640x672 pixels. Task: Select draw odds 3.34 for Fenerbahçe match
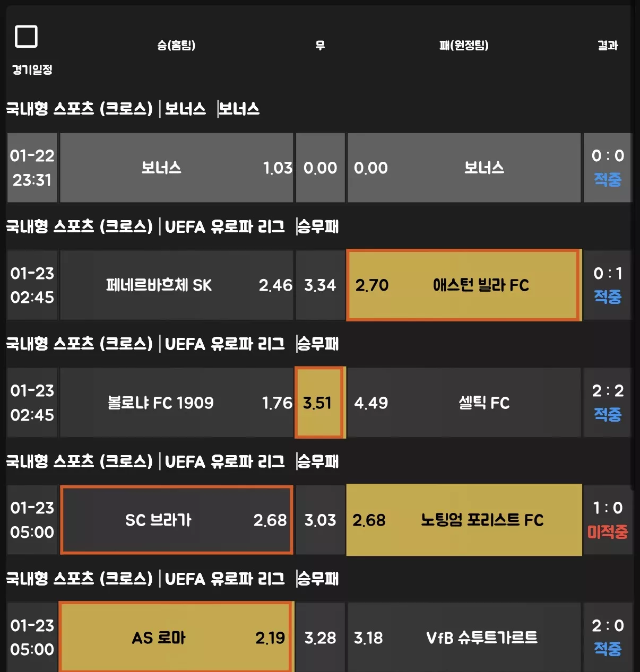tap(320, 285)
